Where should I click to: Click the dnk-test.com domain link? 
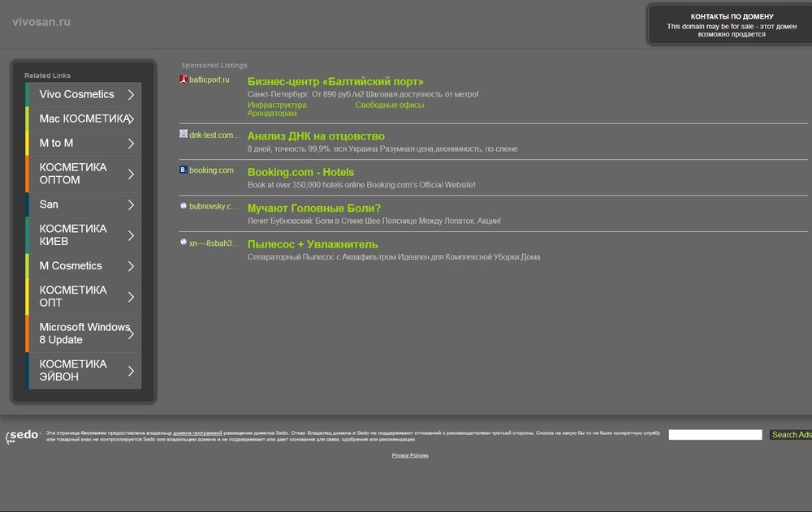(x=214, y=136)
